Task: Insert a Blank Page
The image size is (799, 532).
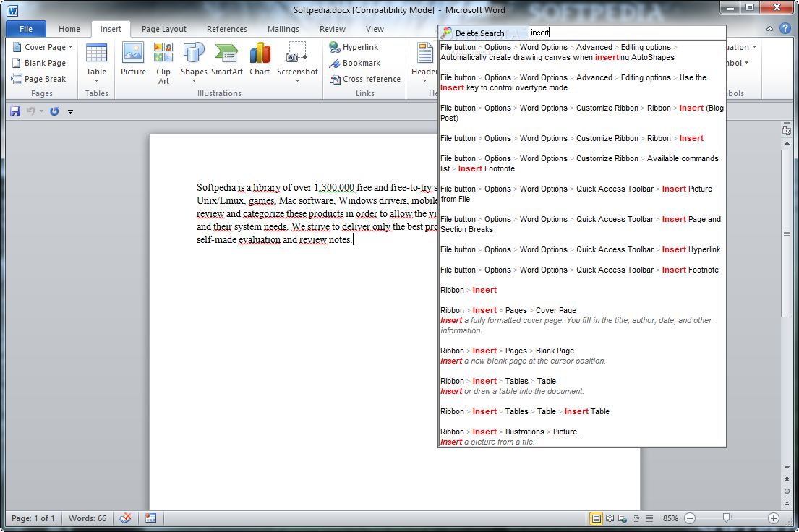Action: coord(39,63)
